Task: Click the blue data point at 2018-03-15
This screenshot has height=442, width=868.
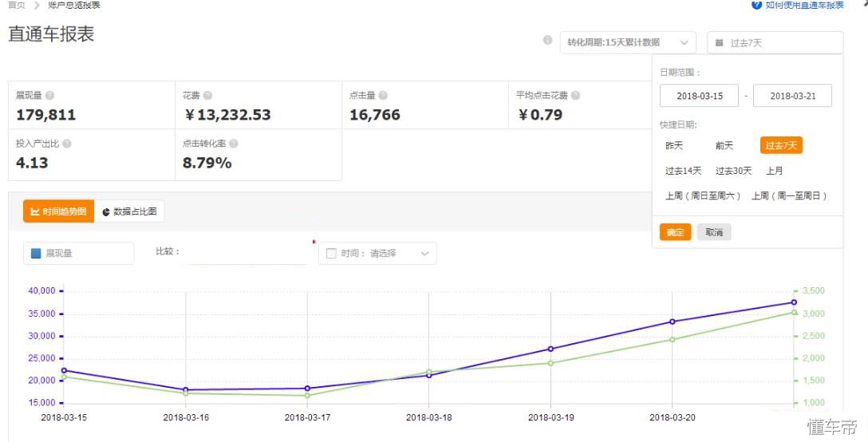Action: (64, 370)
